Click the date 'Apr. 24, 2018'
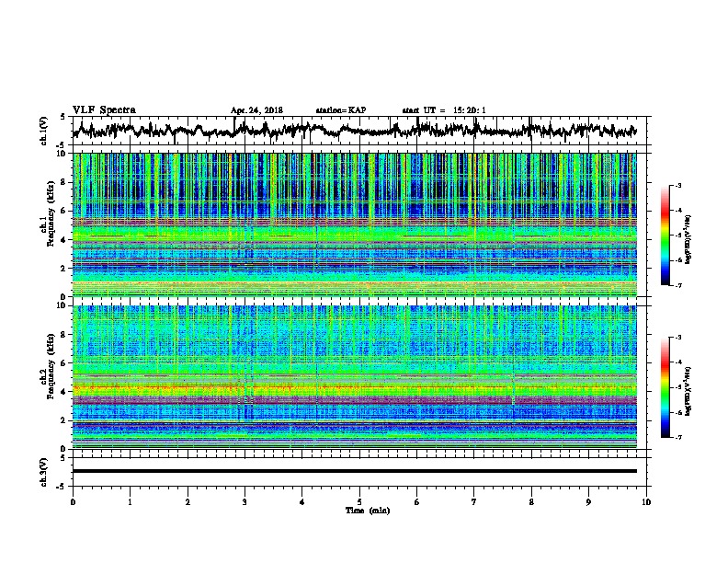The height and width of the screenshot is (563, 728). [x=256, y=110]
